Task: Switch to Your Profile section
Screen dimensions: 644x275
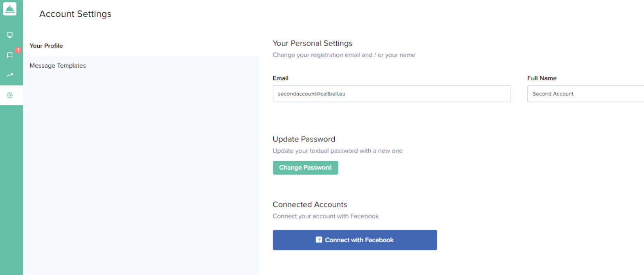Action: (46, 46)
